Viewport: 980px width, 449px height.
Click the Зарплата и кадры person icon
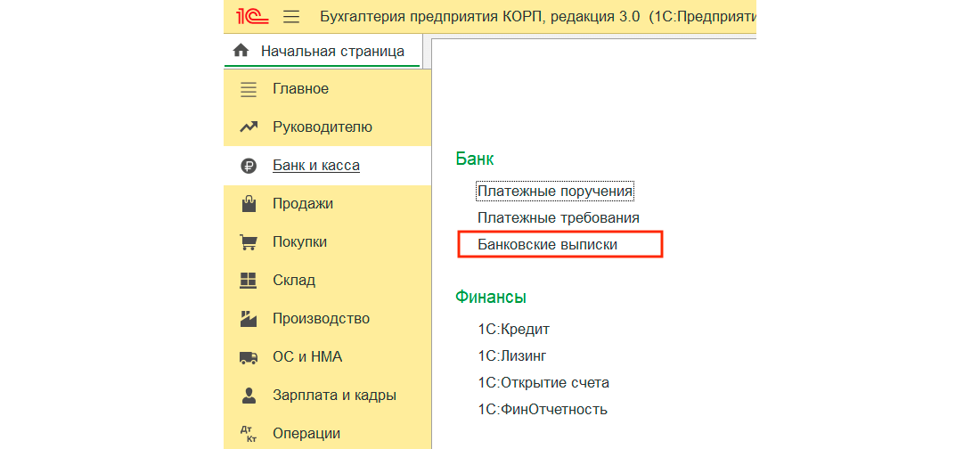pyautogui.click(x=249, y=396)
